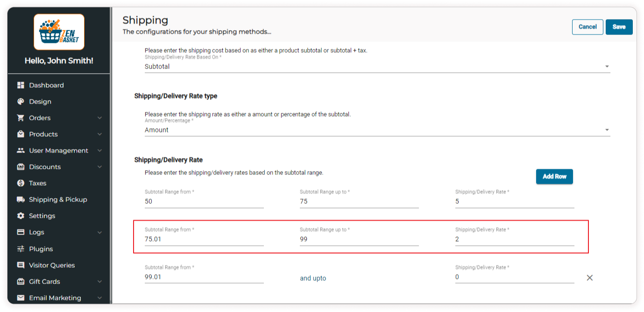Expand the Products submenu chevron
This screenshot has width=644, height=312.
[99, 134]
